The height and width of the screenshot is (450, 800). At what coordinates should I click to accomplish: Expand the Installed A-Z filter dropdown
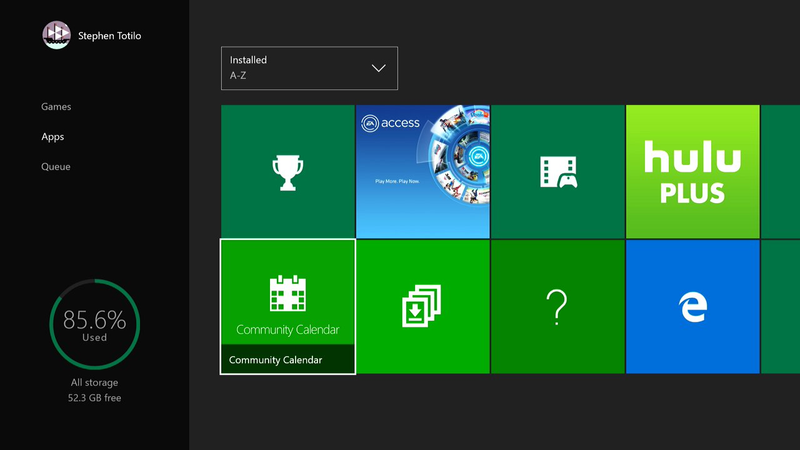tap(309, 68)
